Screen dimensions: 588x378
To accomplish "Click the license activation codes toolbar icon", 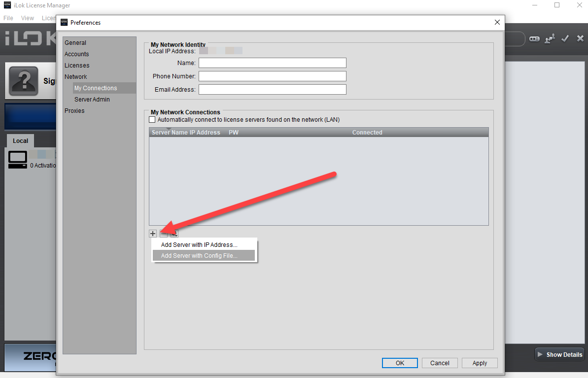I will (534, 38).
